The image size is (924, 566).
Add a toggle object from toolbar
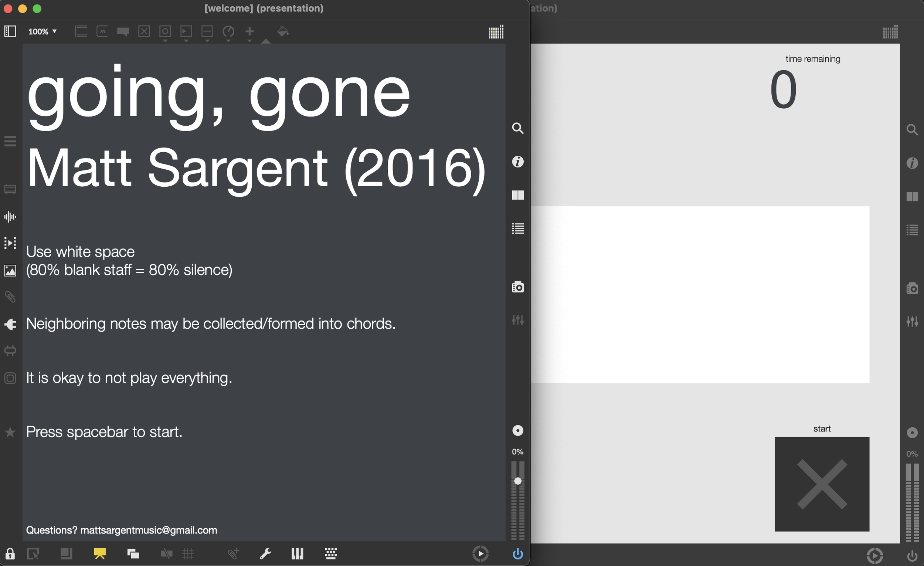click(x=144, y=31)
